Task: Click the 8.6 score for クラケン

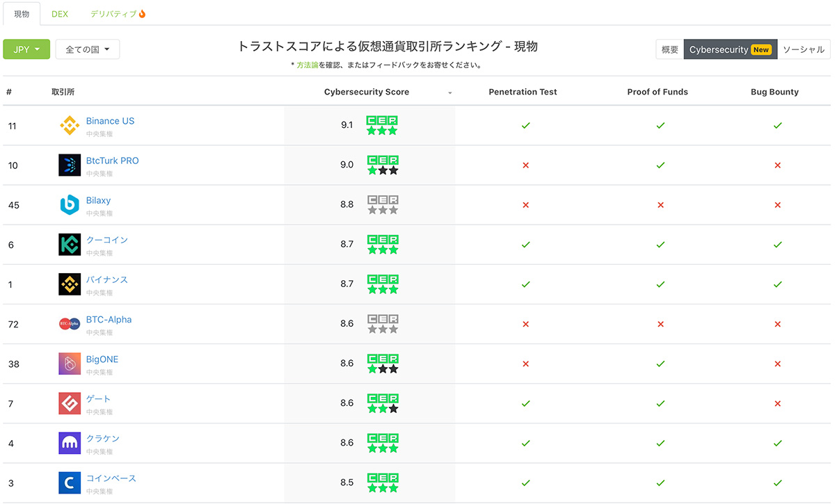Action: (x=347, y=442)
